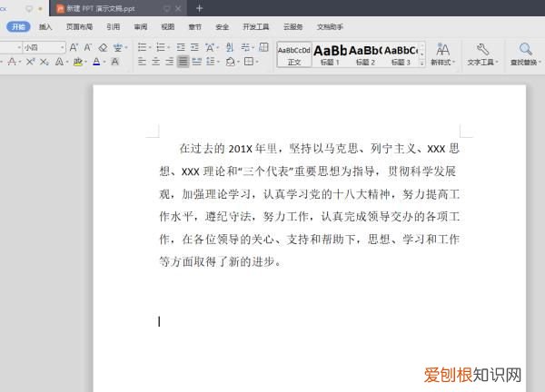Click the Line spacing icon
The width and height of the screenshot is (545, 392).
[211, 62]
